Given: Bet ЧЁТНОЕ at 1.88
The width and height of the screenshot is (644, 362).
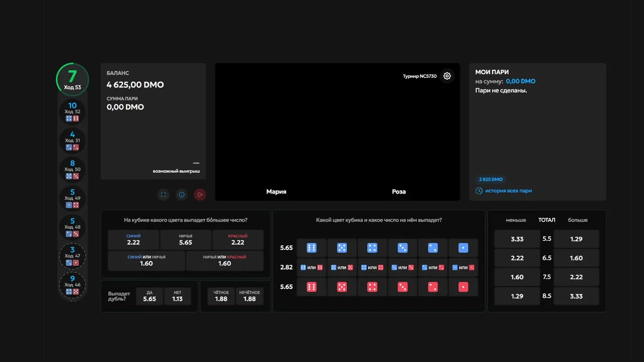Looking at the screenshot, I should coord(221,296).
